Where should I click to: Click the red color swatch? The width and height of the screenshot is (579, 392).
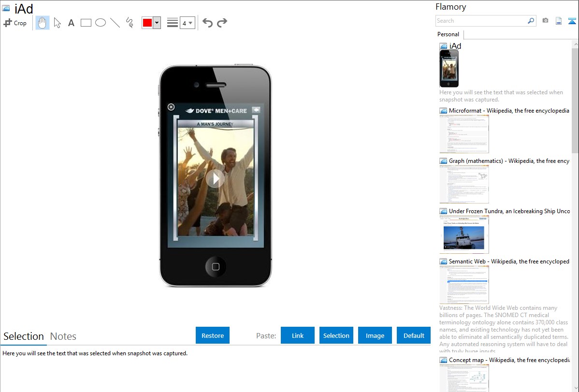click(147, 23)
